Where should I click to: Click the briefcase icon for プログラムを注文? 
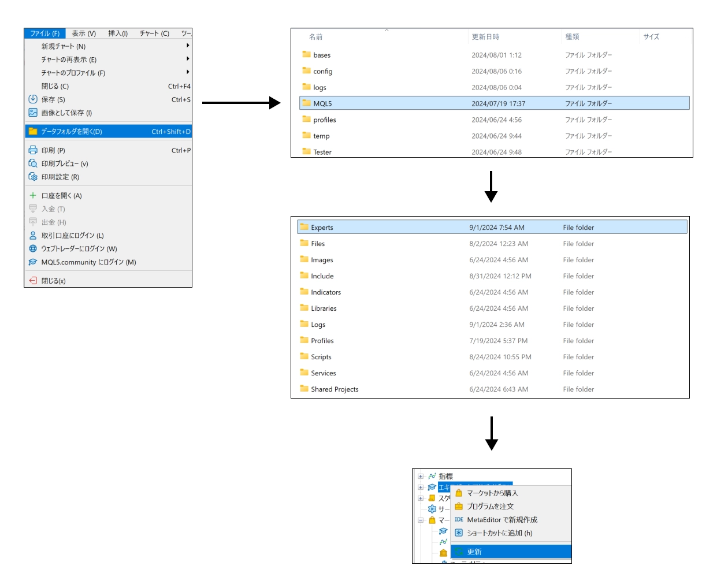coord(459,506)
